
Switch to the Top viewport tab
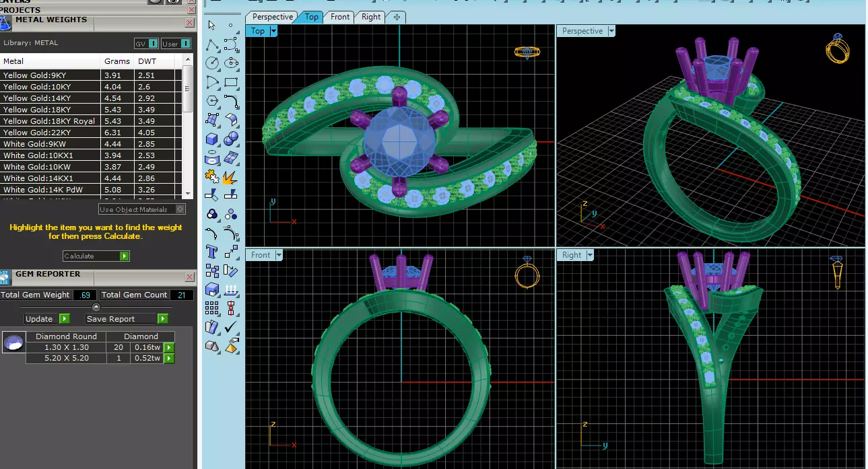pyautogui.click(x=312, y=17)
